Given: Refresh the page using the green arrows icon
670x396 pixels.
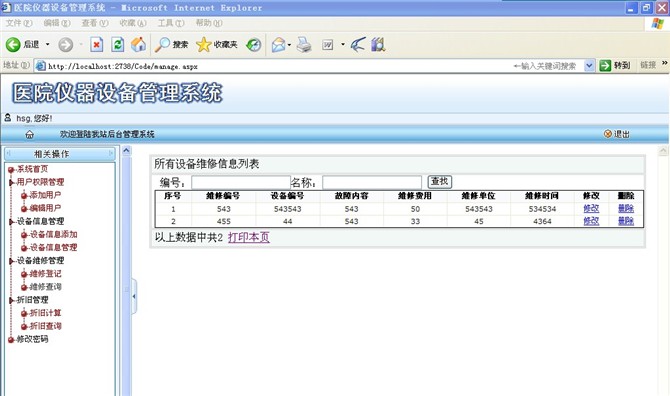Looking at the screenshot, I should point(118,44).
